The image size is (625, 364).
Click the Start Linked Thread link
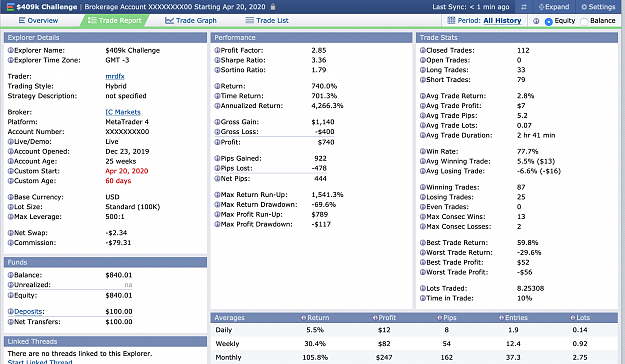40,361
